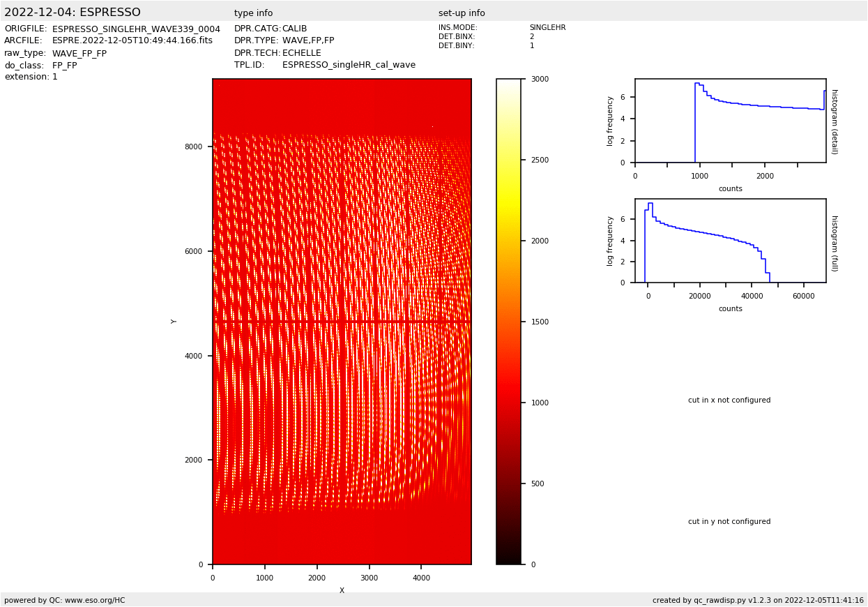868x607 pixels.
Task: Click the DPR.TYPE value WAVE,FP,FP
Action: tap(307, 41)
